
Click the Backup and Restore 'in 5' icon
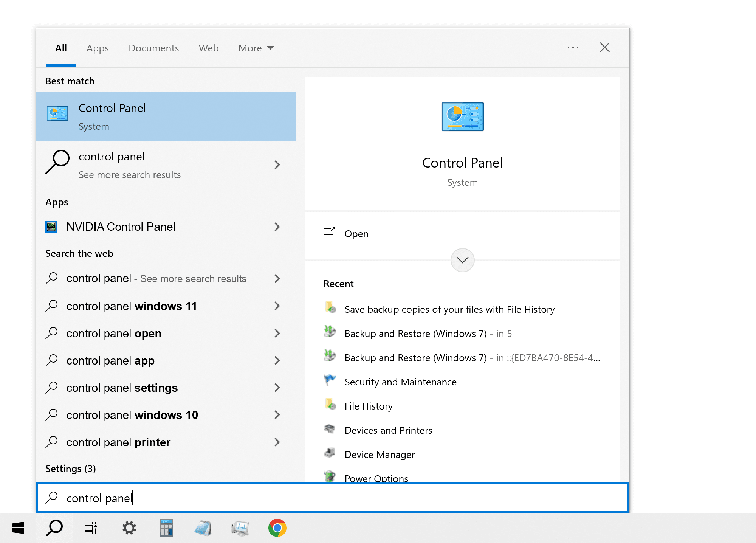coord(330,331)
